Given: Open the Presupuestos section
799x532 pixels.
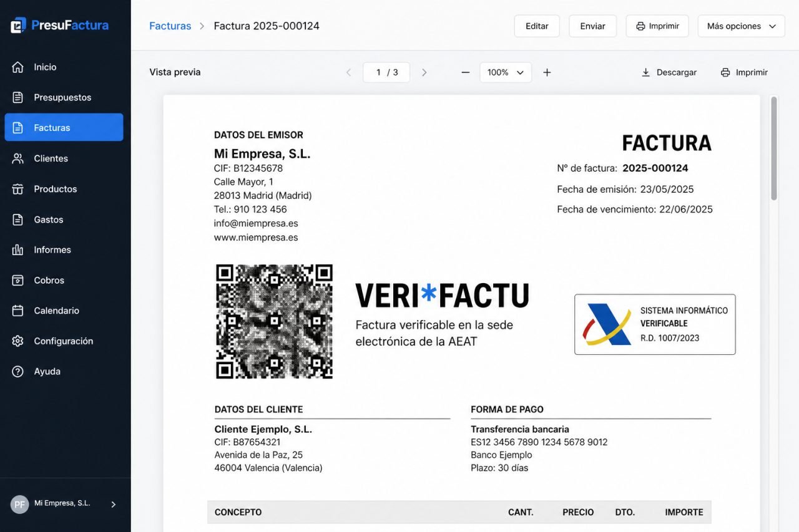Looking at the screenshot, I should [64, 97].
